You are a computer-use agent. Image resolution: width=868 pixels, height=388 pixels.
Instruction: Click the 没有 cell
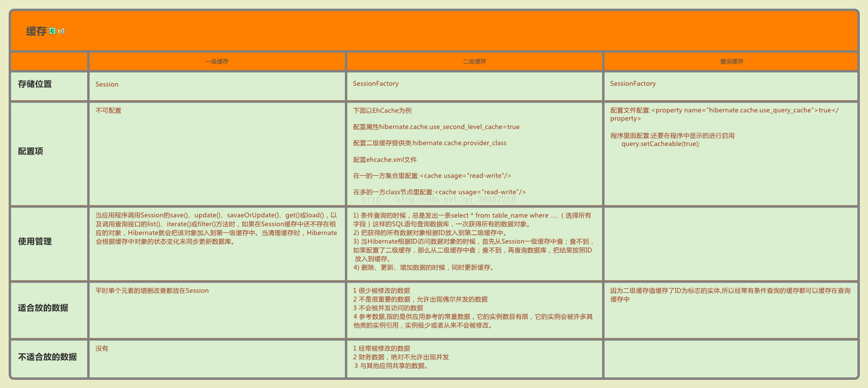[102, 348]
